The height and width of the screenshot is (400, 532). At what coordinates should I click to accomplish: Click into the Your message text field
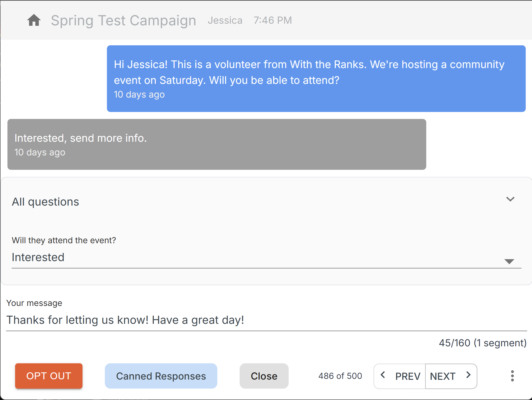tap(264, 320)
